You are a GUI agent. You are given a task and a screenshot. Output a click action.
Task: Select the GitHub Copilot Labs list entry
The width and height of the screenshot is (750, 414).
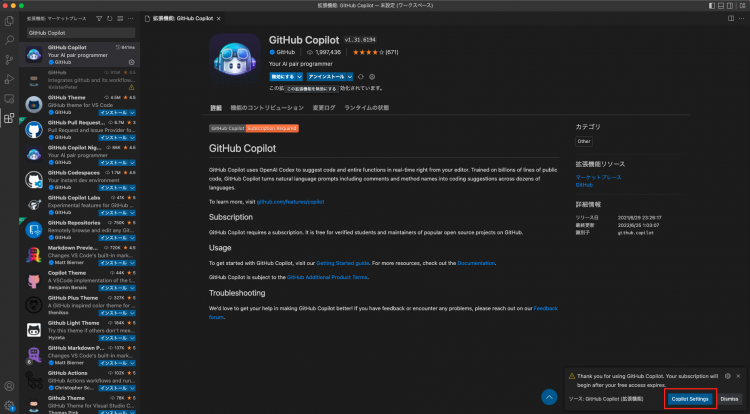click(79, 205)
